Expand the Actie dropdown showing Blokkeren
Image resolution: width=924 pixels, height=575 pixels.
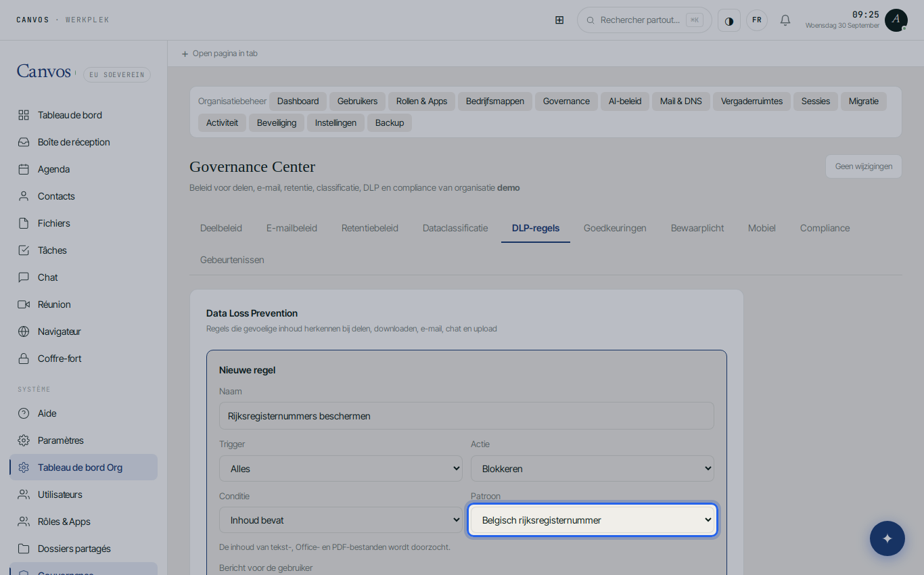(x=593, y=468)
